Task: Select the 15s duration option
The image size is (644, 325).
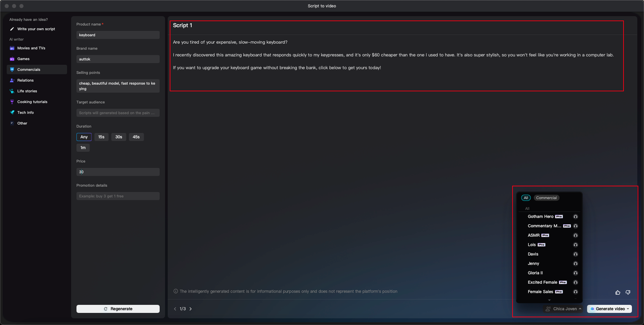Action: pos(101,137)
